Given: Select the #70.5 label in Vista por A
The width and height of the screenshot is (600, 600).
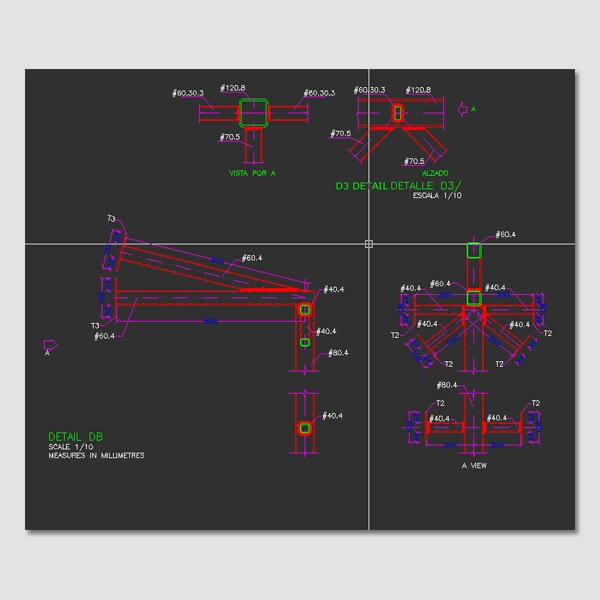Looking at the screenshot, I should pos(230,137).
